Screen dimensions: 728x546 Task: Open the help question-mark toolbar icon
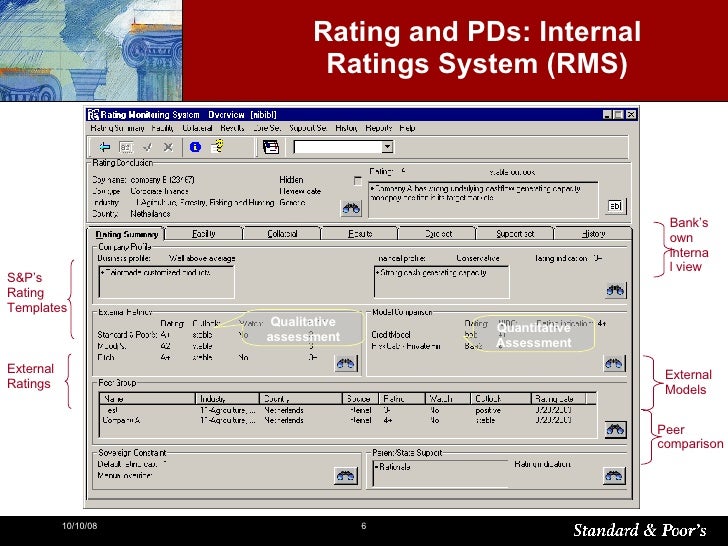coord(217,146)
